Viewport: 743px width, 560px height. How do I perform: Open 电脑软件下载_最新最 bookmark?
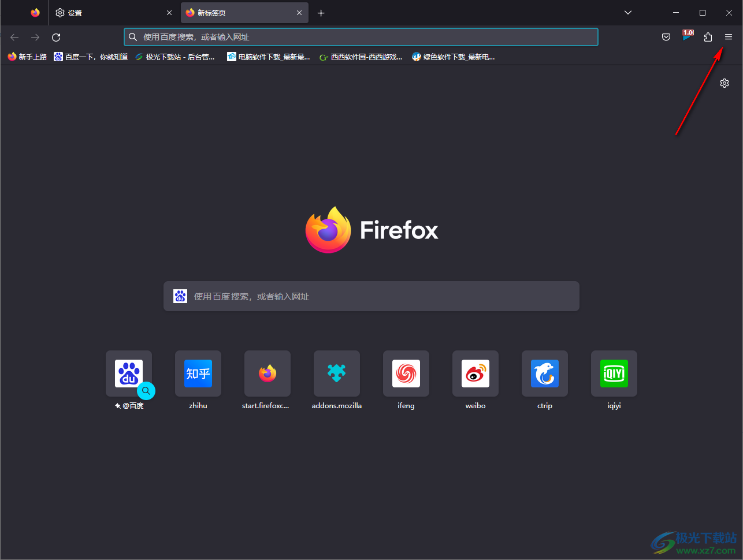coord(268,57)
